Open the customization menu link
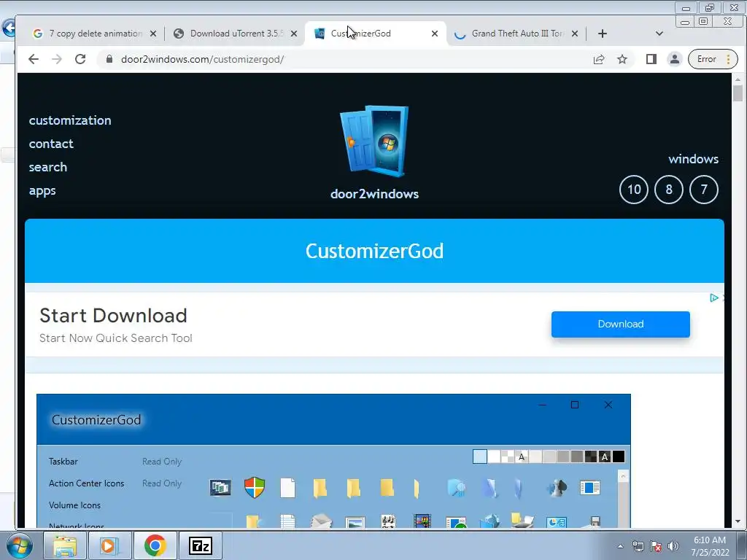This screenshot has width=747, height=560. click(x=70, y=120)
